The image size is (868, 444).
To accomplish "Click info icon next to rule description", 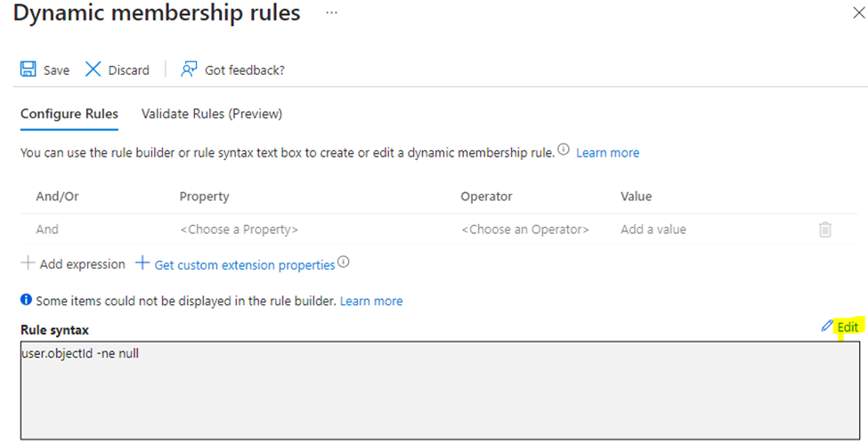I will 564,149.
